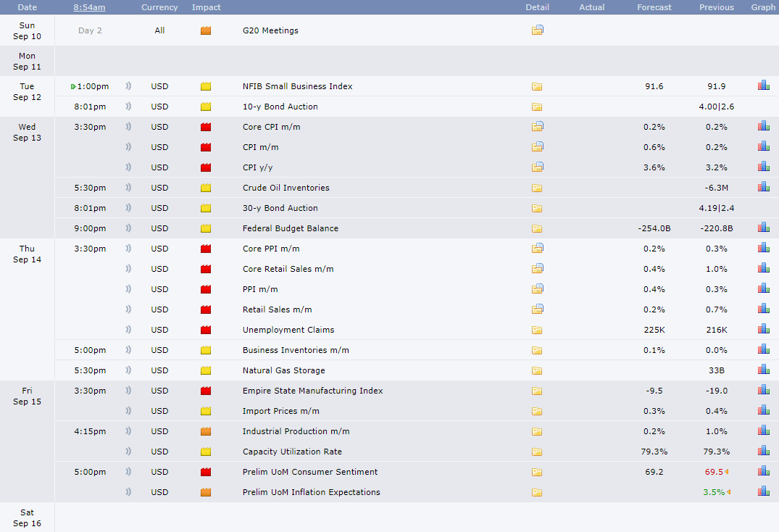The width and height of the screenshot is (779, 532).
Task: Click the Currency column header
Action: (x=159, y=7)
